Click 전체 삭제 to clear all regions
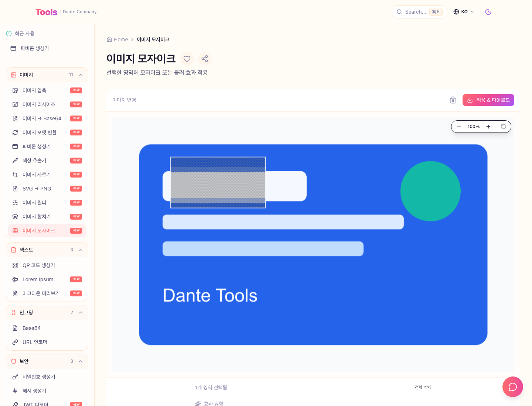Image resolution: width=532 pixels, height=406 pixels. (x=423, y=387)
